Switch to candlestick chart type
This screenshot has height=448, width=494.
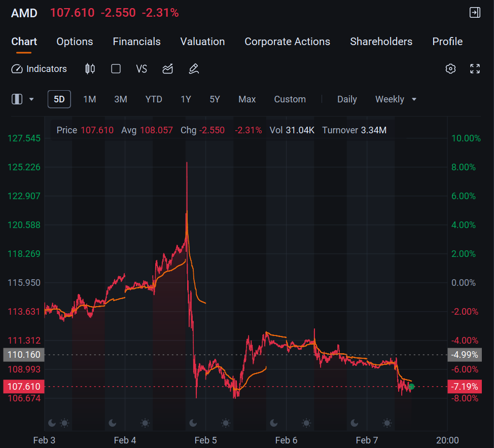tap(90, 68)
